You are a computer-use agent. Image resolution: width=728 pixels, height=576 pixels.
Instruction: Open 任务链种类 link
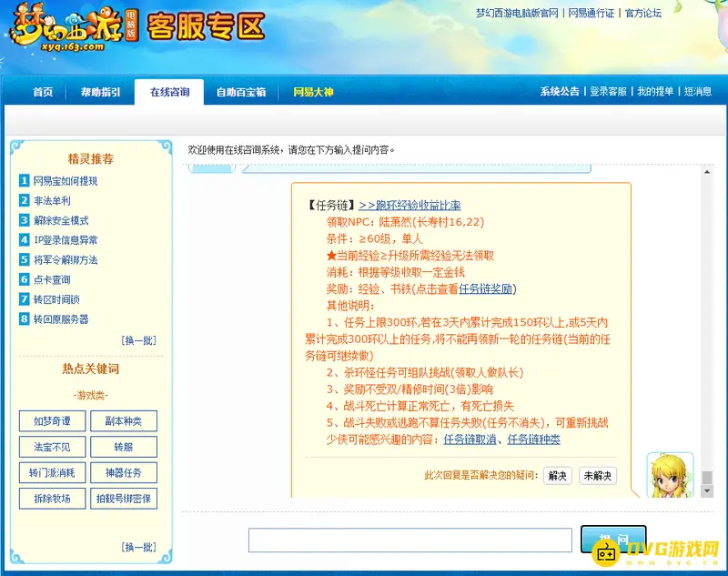point(534,440)
